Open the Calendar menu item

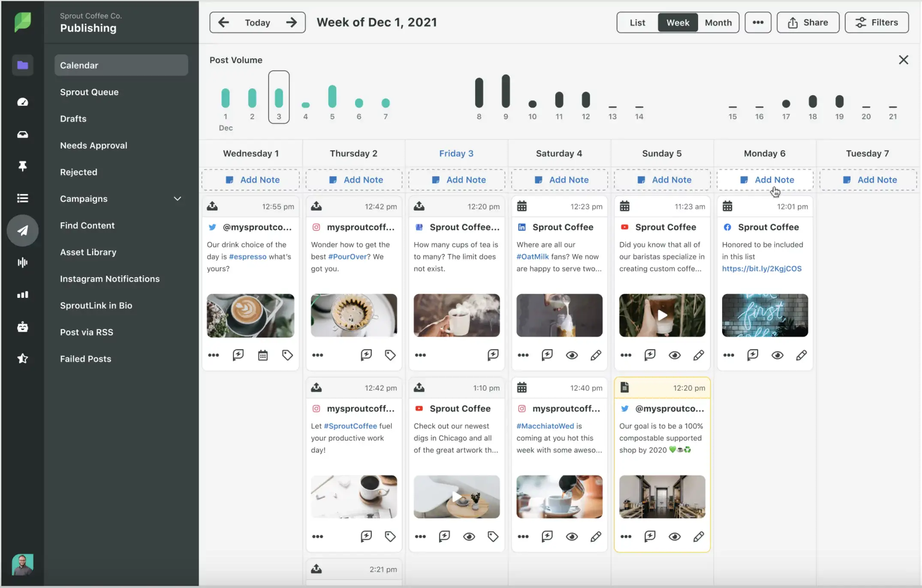point(121,65)
